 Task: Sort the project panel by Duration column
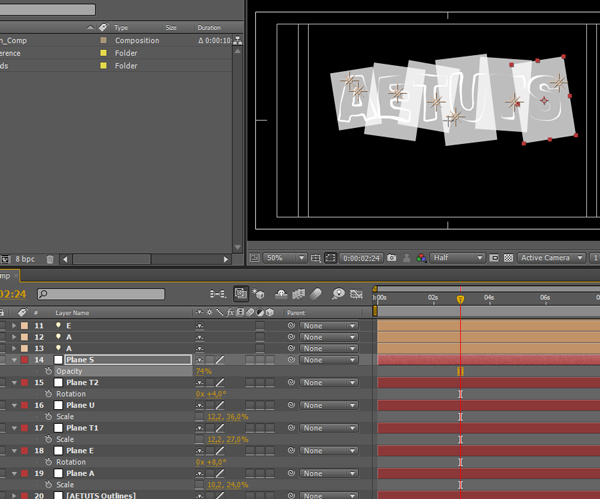point(209,28)
